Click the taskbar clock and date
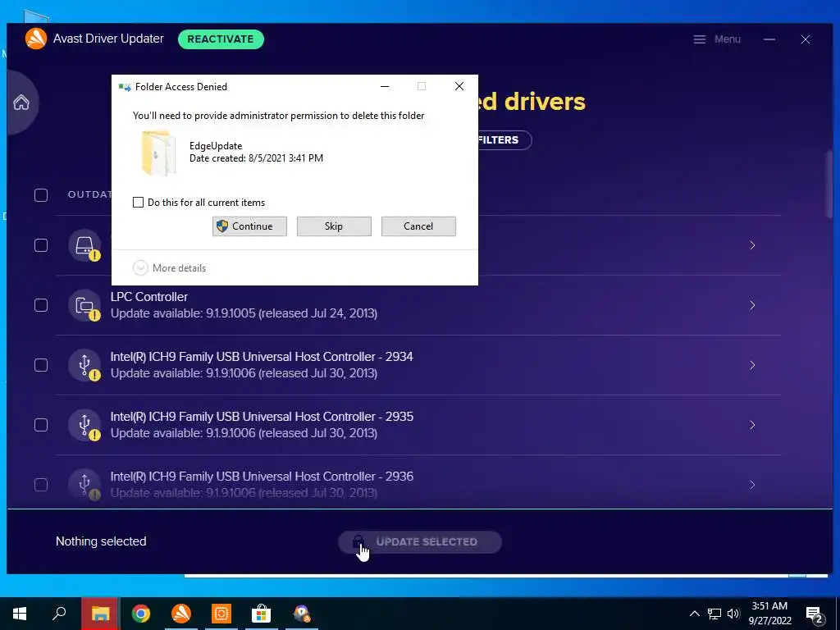840x630 pixels. coord(769,614)
